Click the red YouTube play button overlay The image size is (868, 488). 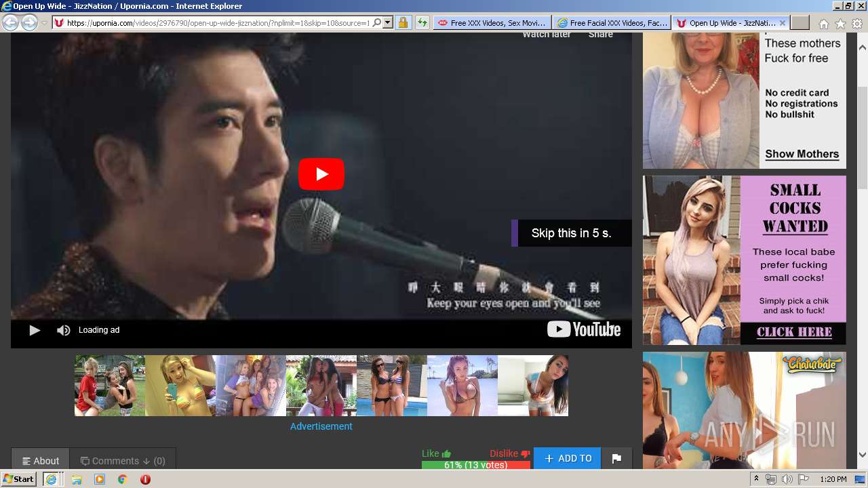[321, 174]
